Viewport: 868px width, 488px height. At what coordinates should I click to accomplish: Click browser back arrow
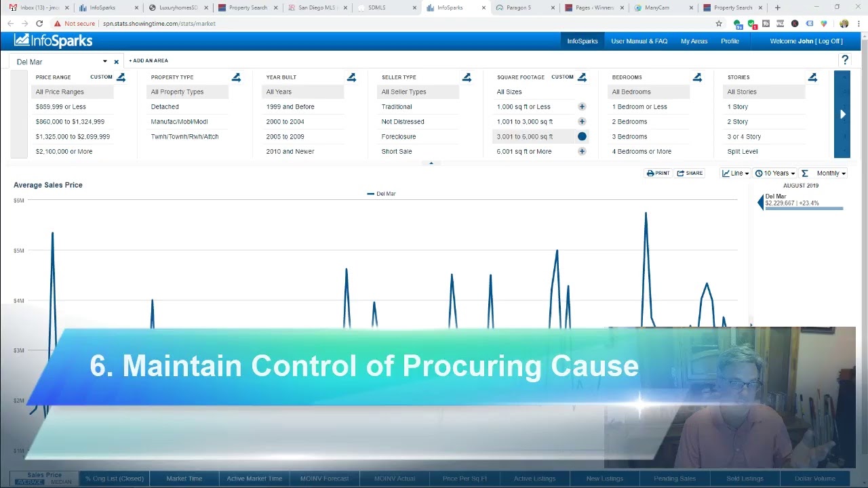pos(10,23)
